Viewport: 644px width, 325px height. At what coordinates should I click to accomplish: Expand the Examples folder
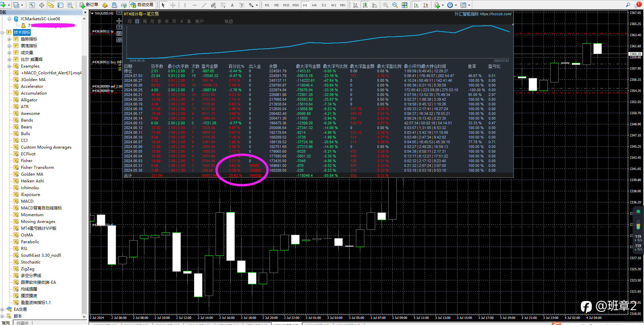[x=9, y=66]
